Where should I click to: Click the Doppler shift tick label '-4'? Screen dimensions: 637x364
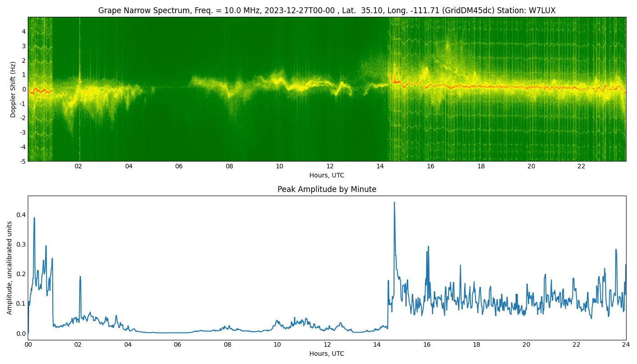point(22,147)
